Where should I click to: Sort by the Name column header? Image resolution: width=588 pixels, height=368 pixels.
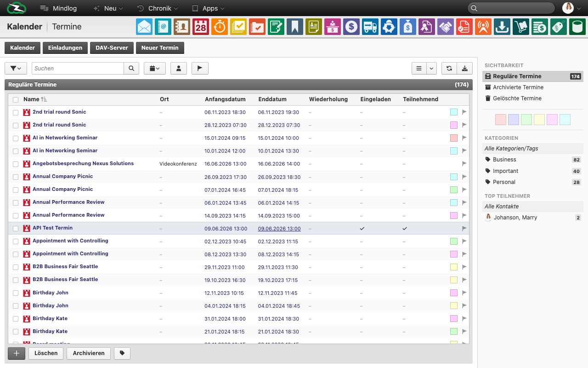tap(31, 99)
